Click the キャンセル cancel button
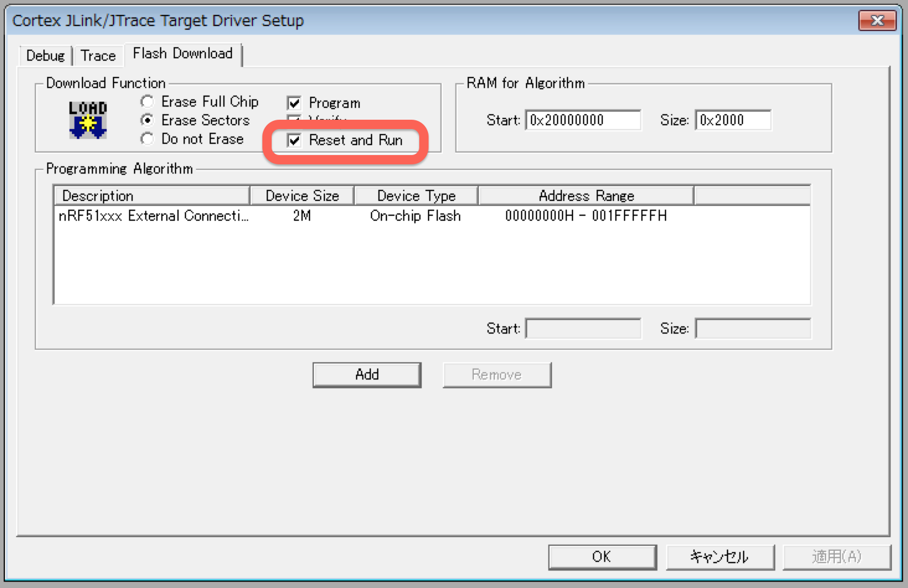This screenshot has width=908, height=588. (x=719, y=556)
